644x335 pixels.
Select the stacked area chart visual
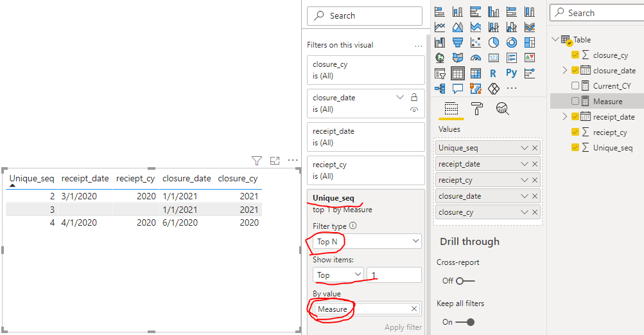[476, 27]
